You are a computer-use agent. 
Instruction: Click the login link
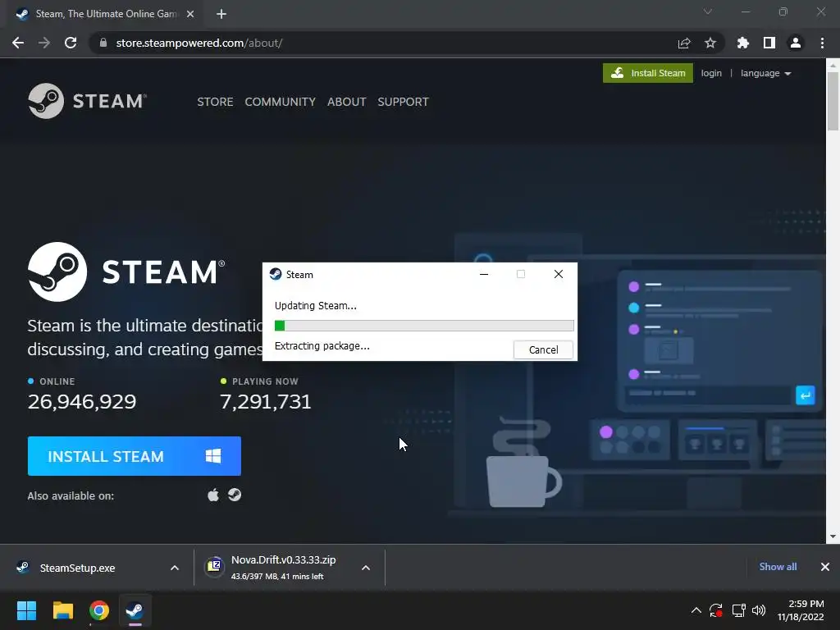coord(711,73)
